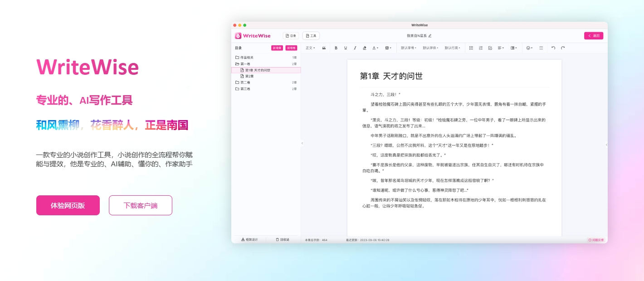Click the large WriteWise heading on the left
644x281 pixels.
pos(88,68)
